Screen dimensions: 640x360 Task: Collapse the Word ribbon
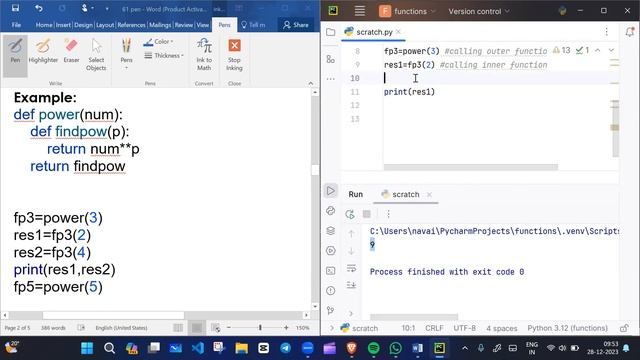[311, 83]
